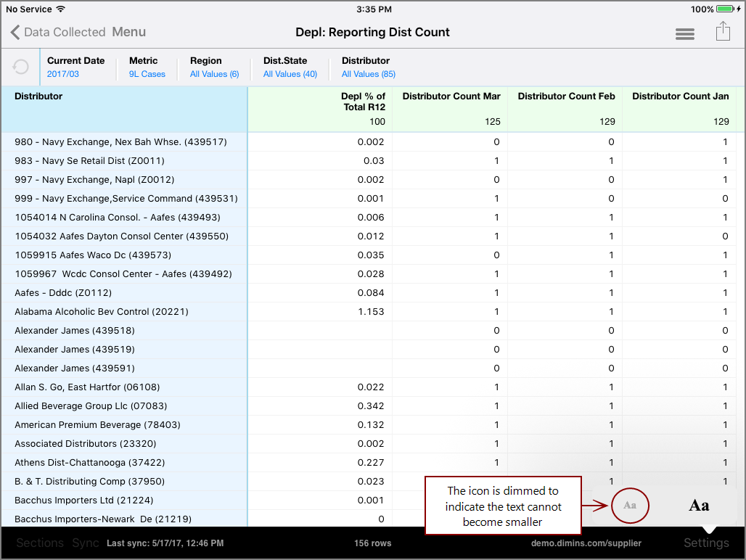746x560 pixels.
Task: Tap Sync in the bottom bar
Action: (x=86, y=543)
